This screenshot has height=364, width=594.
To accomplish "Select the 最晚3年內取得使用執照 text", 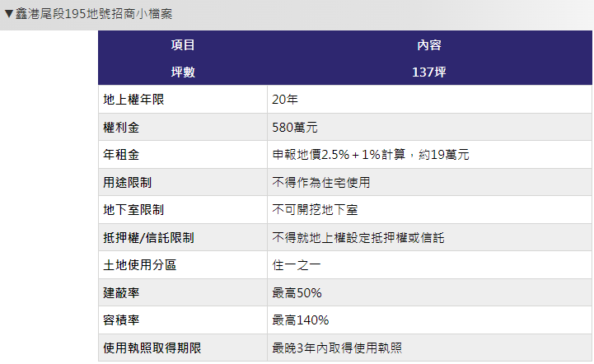I will (x=337, y=348).
